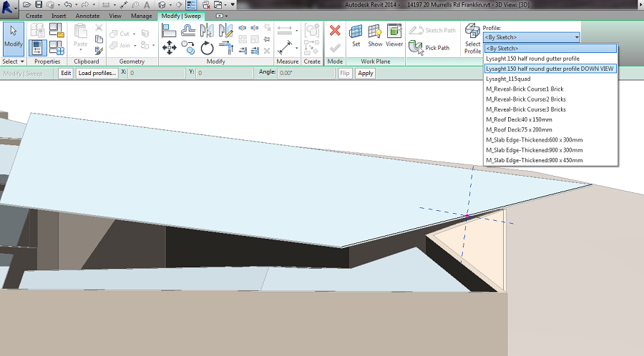Viewport: 644px width, 356px height.
Task: Toggle the Thin Lines icon
Action: 191,4
